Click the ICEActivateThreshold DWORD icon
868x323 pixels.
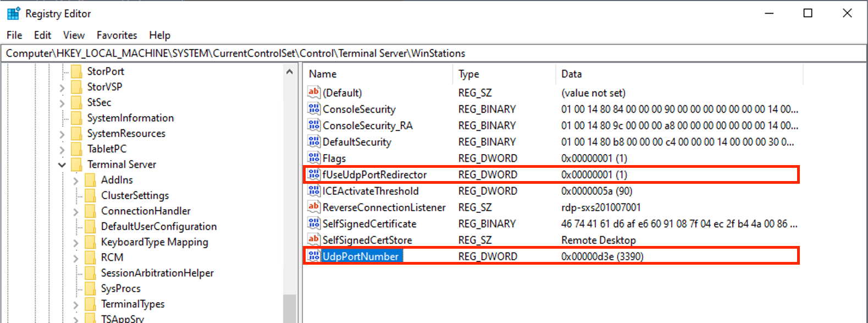tap(314, 191)
